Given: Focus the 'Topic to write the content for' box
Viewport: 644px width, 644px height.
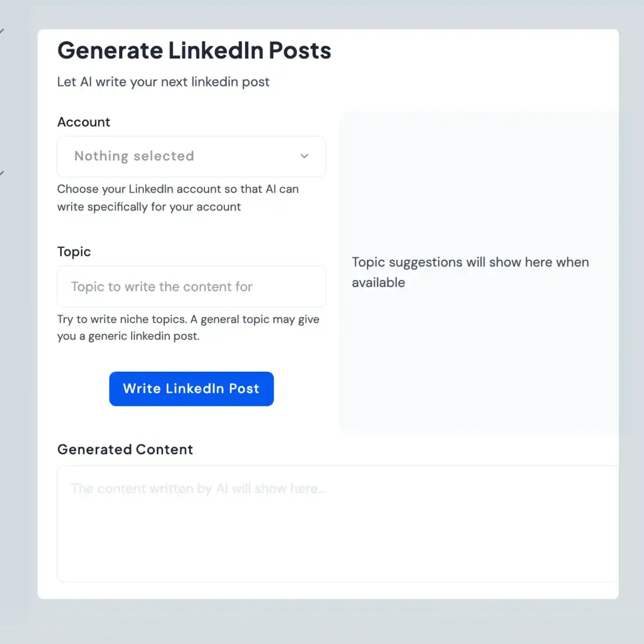Looking at the screenshot, I should pyautogui.click(x=191, y=287).
